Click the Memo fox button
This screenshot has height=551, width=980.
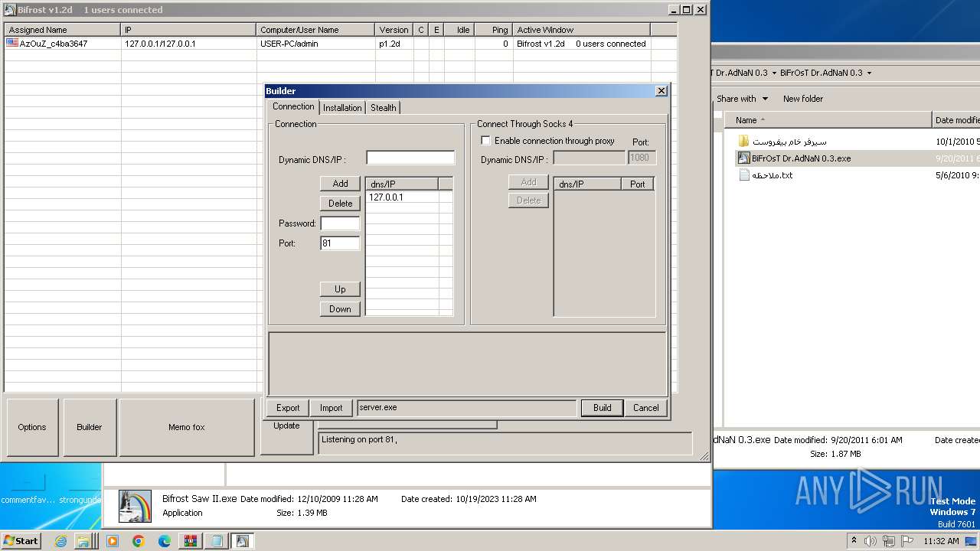(x=187, y=427)
